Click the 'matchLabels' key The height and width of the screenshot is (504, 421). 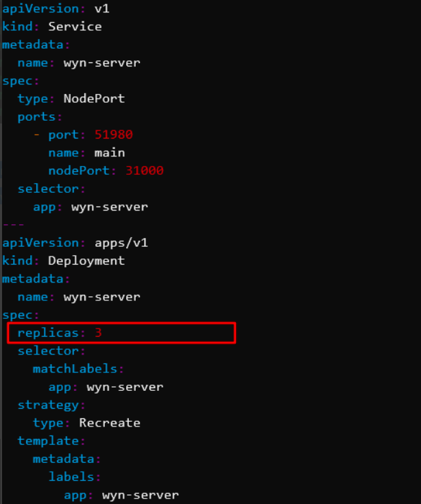tap(75, 369)
